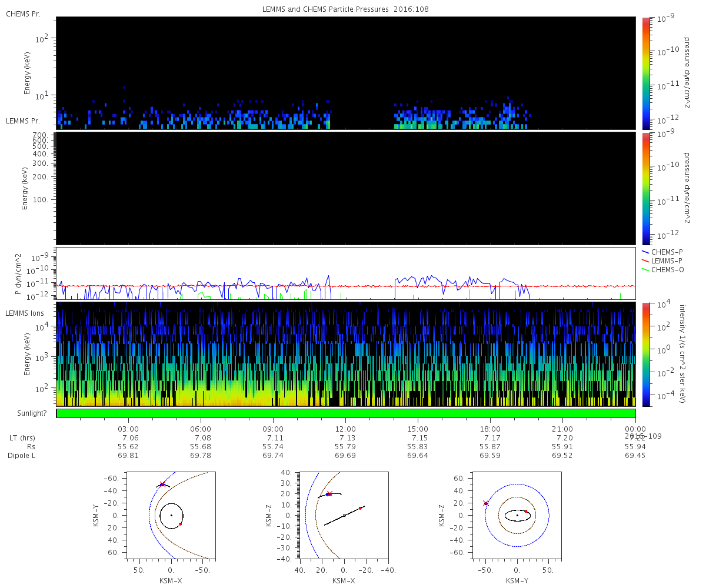Click the red dot on the KSM-X KSM-Z trajectory line
706x588 pixels.
360,508
